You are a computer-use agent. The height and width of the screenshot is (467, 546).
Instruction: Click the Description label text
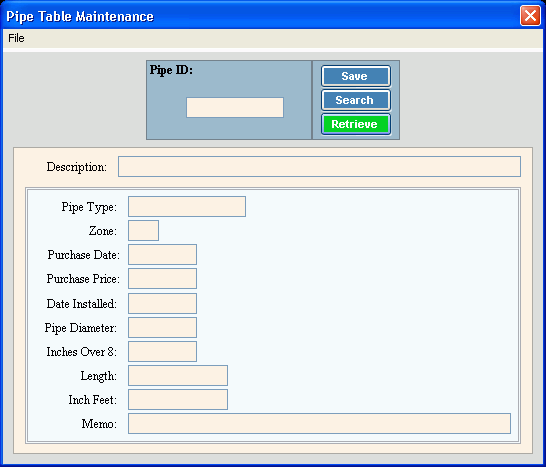pos(77,167)
